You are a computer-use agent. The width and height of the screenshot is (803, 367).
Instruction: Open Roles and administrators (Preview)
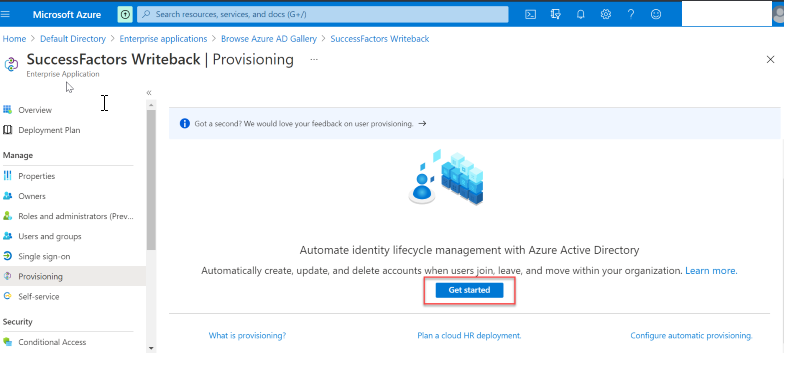76,216
